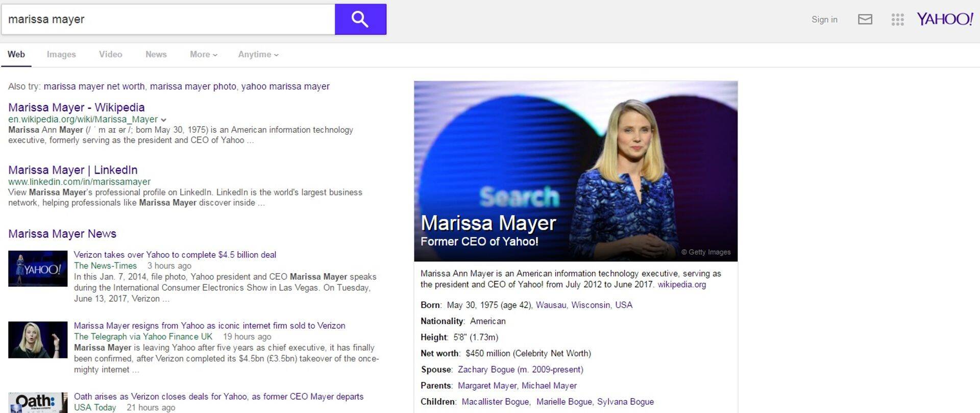Screen dimensions: 980x413
Task: Click the Oath logo news thumbnail
Action: click(x=38, y=402)
